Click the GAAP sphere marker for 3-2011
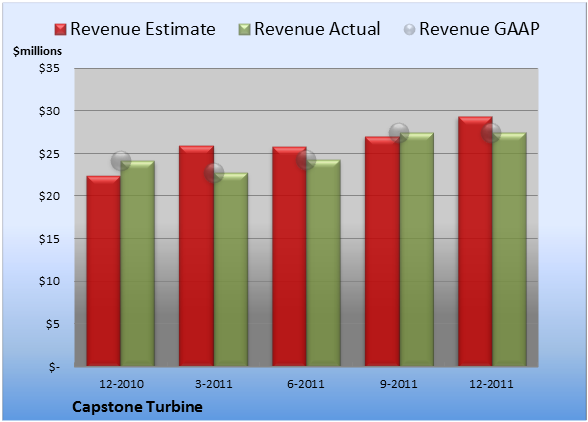This screenshot has width=588, height=422. (214, 173)
